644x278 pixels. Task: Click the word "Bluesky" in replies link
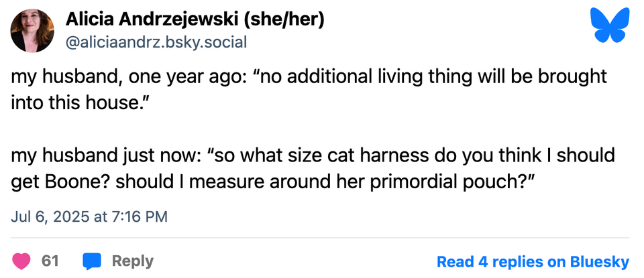599,261
